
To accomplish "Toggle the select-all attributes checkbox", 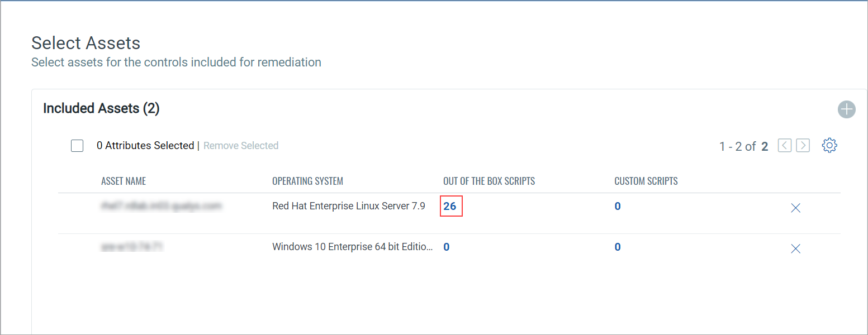I will pyautogui.click(x=77, y=146).
